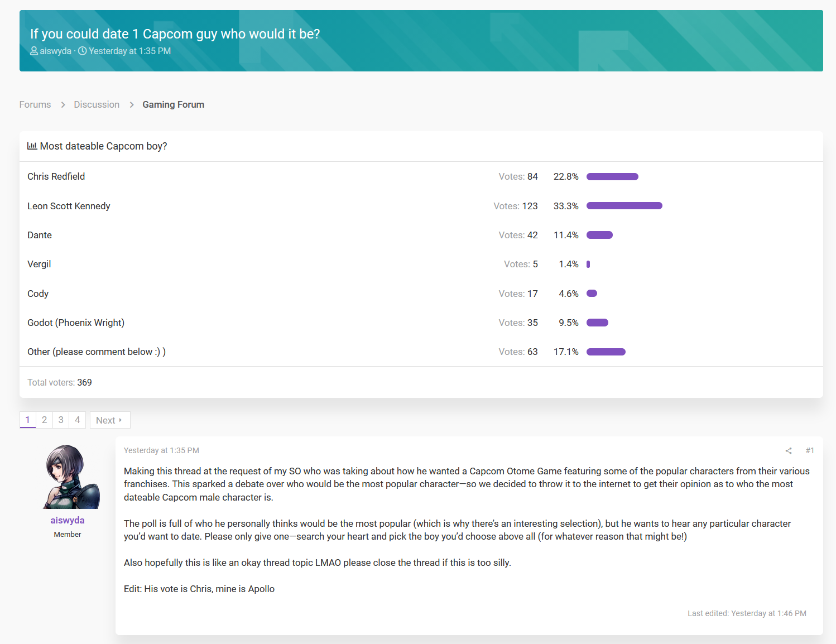Click the Total voters: 369 text
The image size is (836, 644).
pos(60,382)
